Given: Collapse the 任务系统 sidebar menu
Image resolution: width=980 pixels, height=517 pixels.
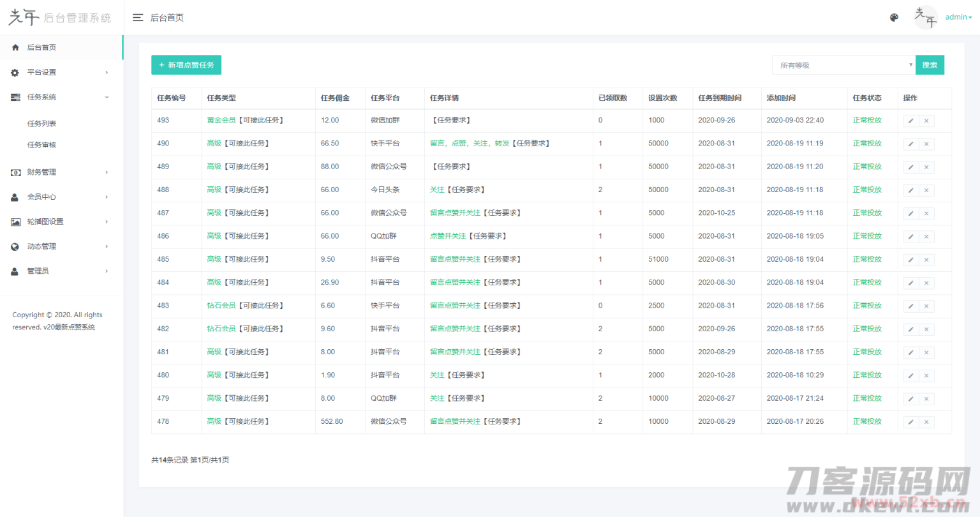Looking at the screenshot, I should point(61,97).
